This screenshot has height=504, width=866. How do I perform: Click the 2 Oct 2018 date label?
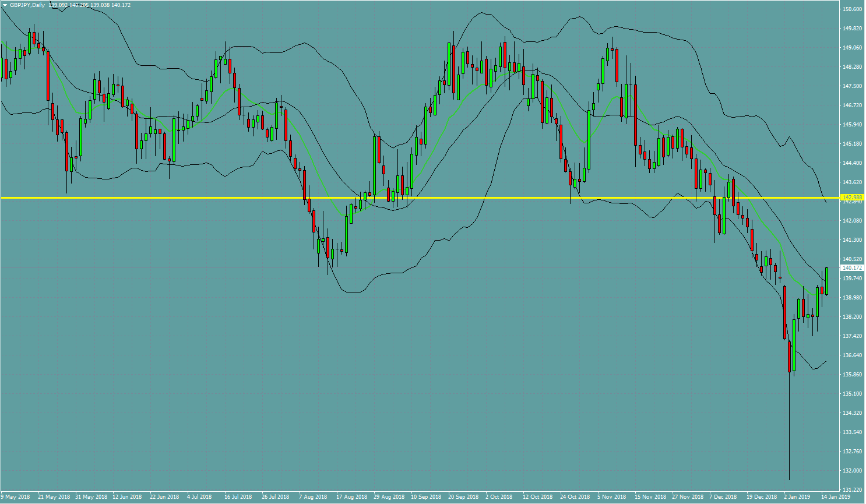(x=499, y=497)
